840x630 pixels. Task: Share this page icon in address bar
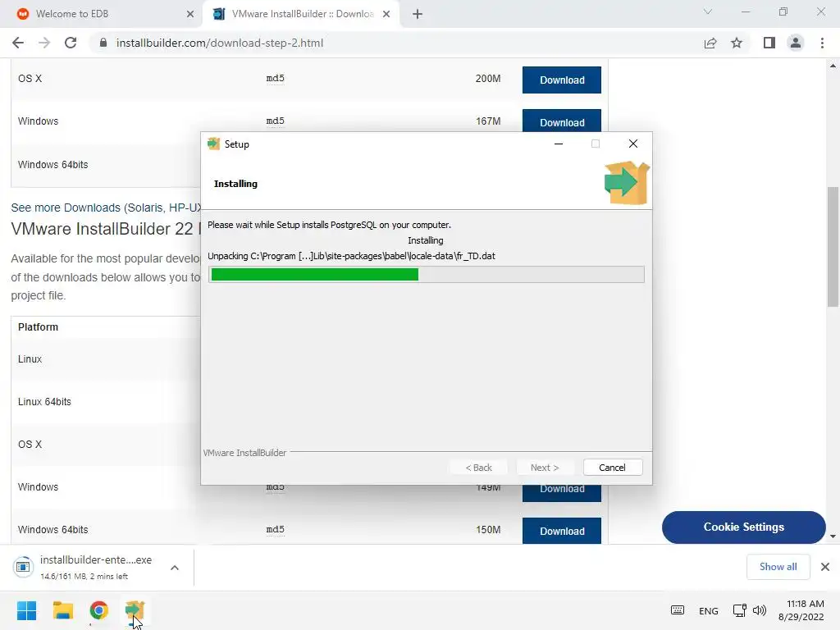tap(710, 43)
